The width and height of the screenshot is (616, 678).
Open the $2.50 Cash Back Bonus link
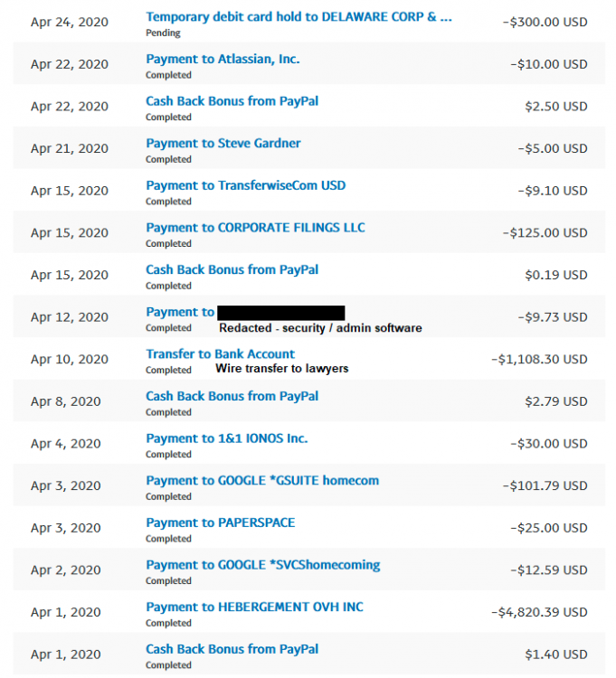(232, 101)
